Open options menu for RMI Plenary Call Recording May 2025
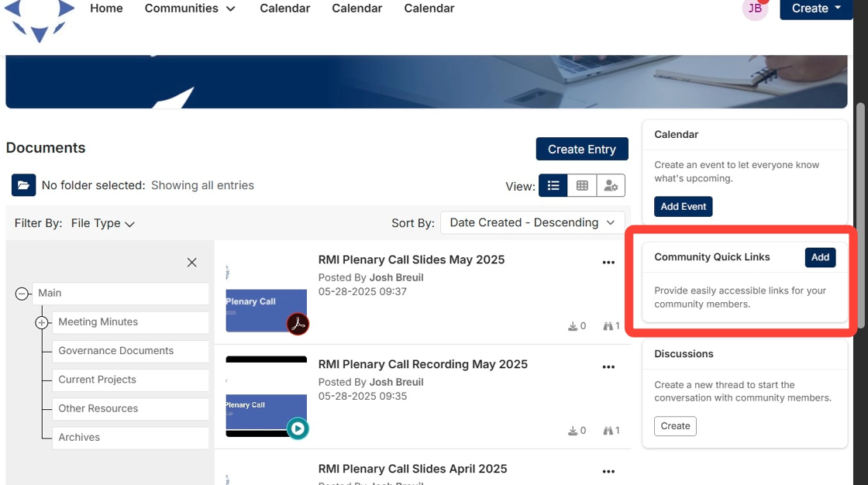 (x=608, y=367)
